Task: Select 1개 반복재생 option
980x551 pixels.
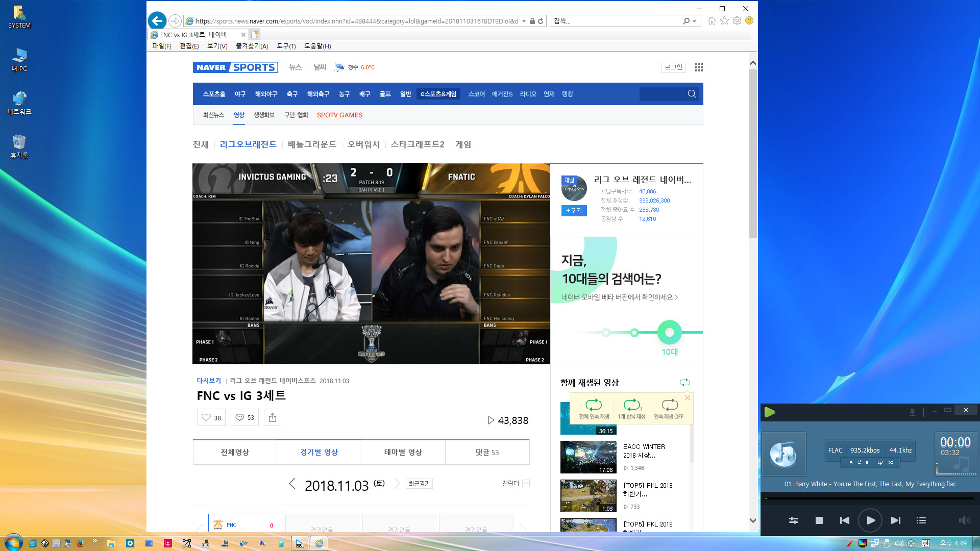Action: [x=632, y=409]
